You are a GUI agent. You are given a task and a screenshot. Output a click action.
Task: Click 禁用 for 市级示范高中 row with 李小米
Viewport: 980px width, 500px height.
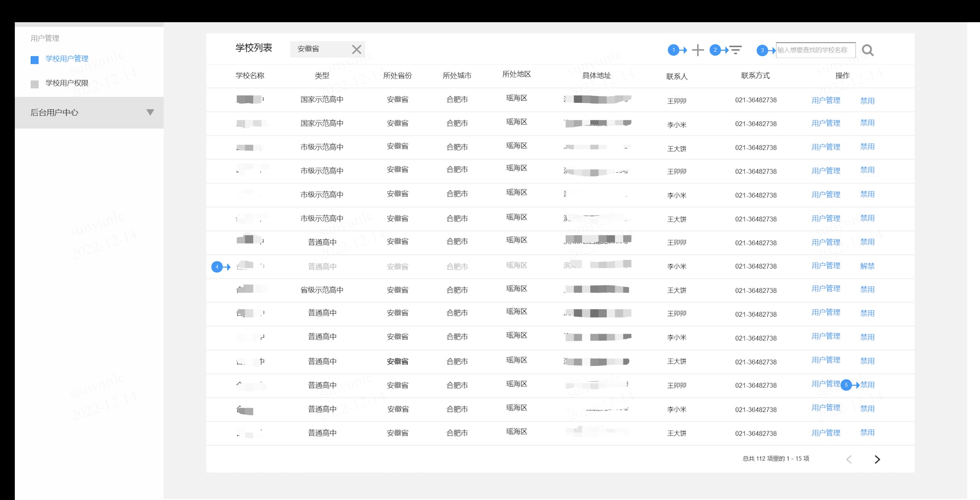(867, 194)
